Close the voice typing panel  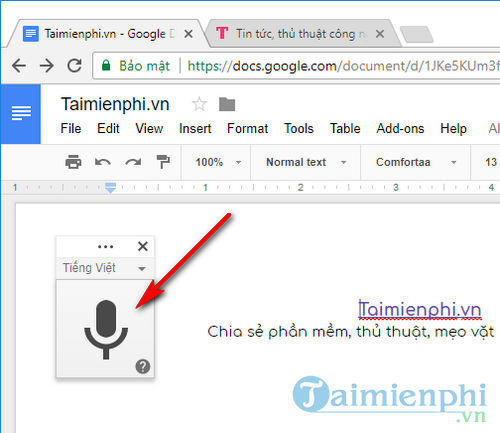coord(143,246)
